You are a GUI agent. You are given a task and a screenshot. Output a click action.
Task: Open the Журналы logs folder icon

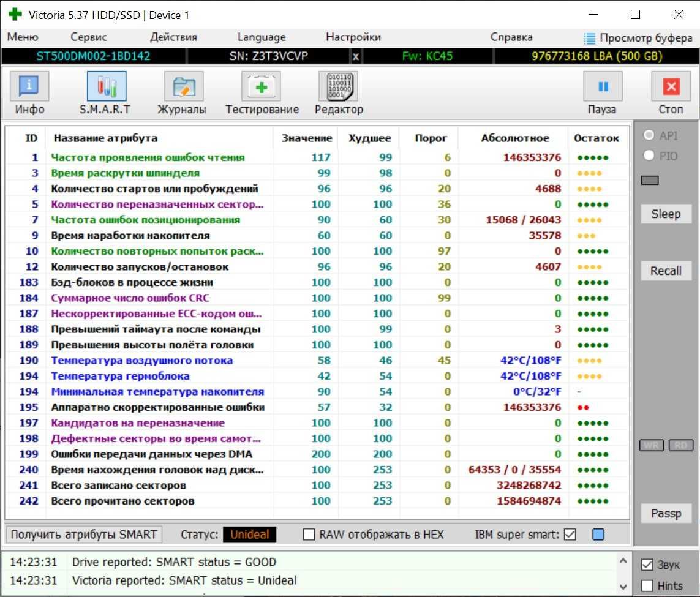point(184,87)
